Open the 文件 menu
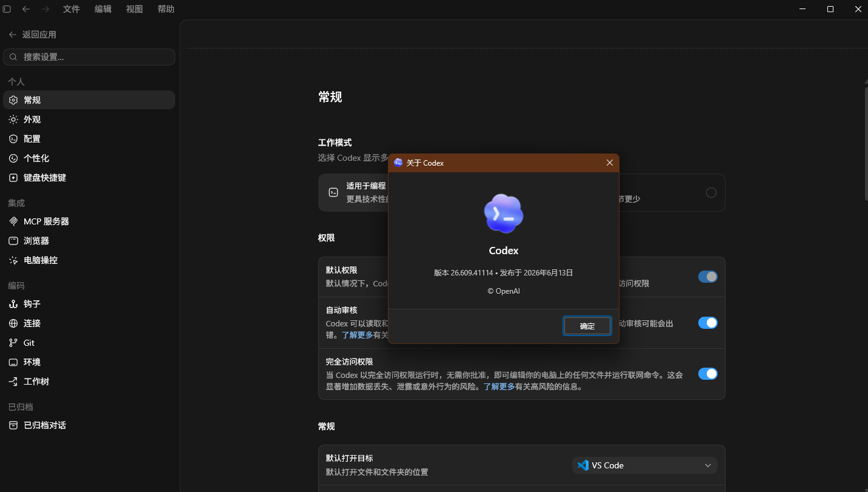Screen dimensions: 868x492 tap(72, 9)
